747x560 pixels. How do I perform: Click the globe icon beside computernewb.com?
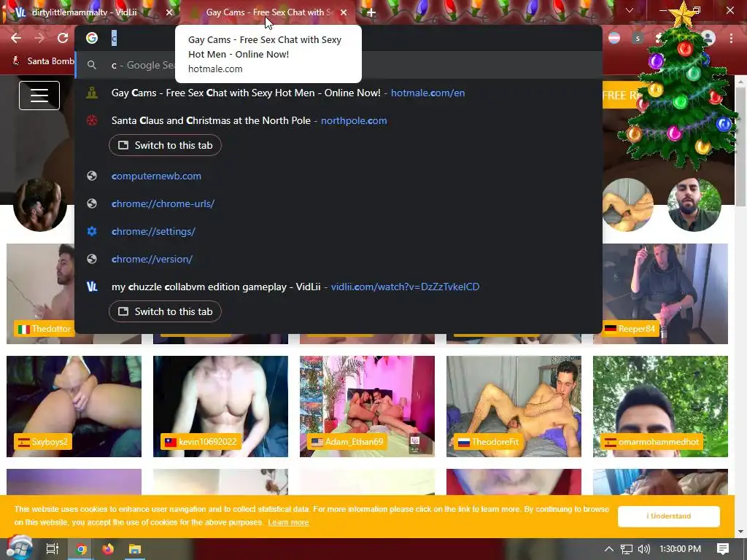pos(92,176)
